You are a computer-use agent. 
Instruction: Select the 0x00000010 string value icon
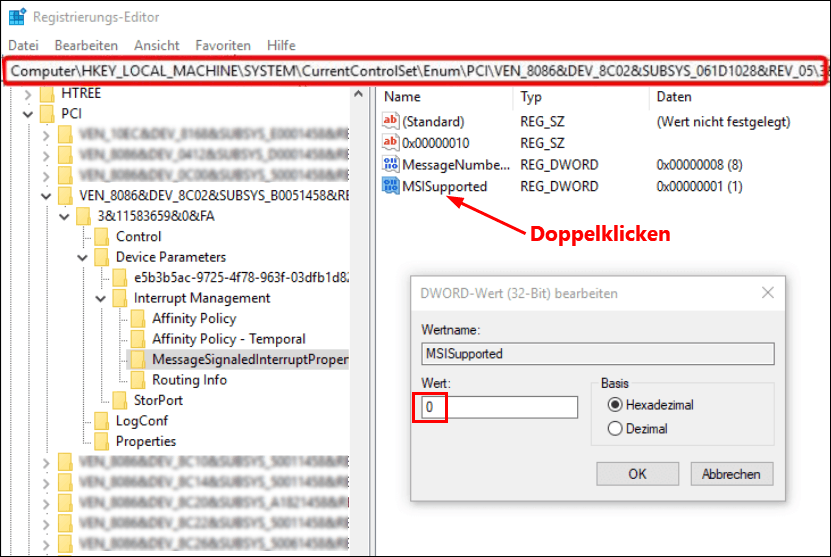(391, 142)
